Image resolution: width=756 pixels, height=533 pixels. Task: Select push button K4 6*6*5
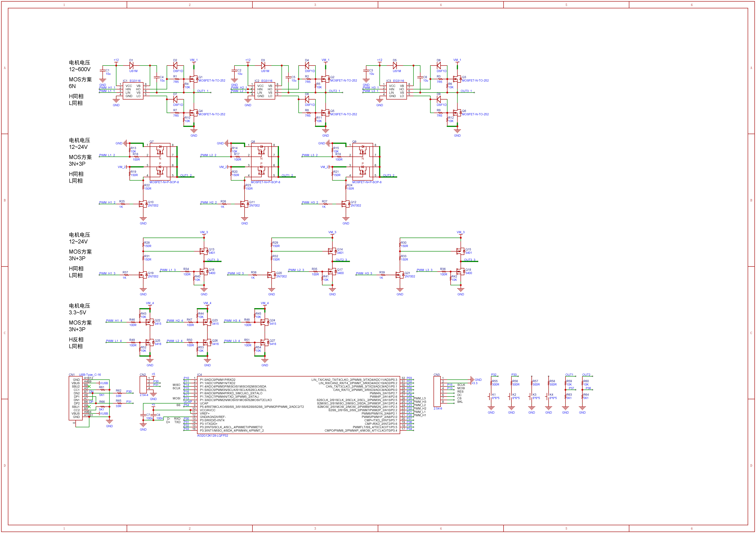point(548,396)
